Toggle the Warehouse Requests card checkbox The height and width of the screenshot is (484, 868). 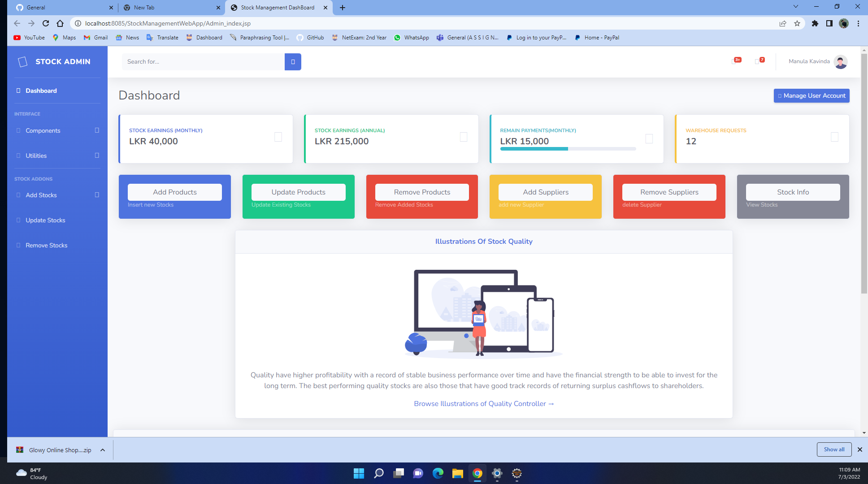tap(834, 137)
